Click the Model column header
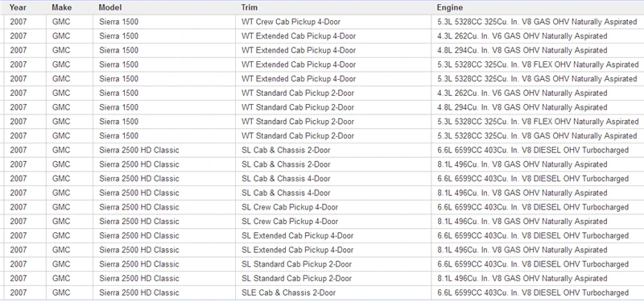This screenshot has height=303, width=644. pyautogui.click(x=110, y=7)
